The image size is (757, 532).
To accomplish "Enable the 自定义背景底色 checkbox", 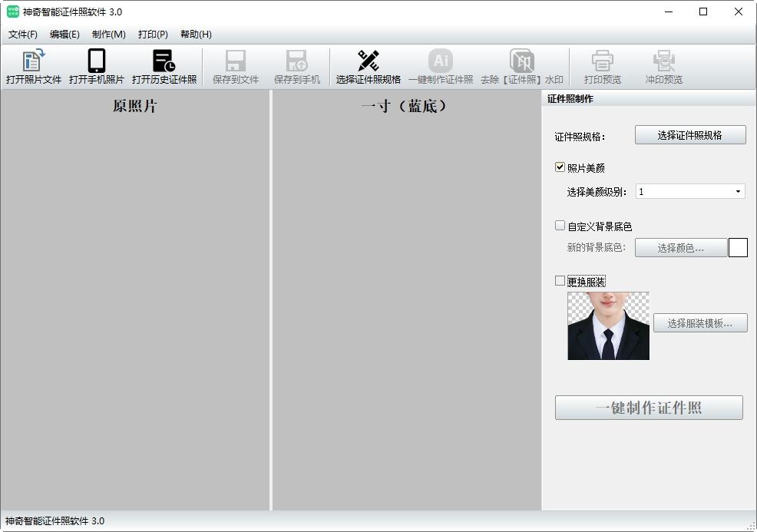I will click(560, 226).
